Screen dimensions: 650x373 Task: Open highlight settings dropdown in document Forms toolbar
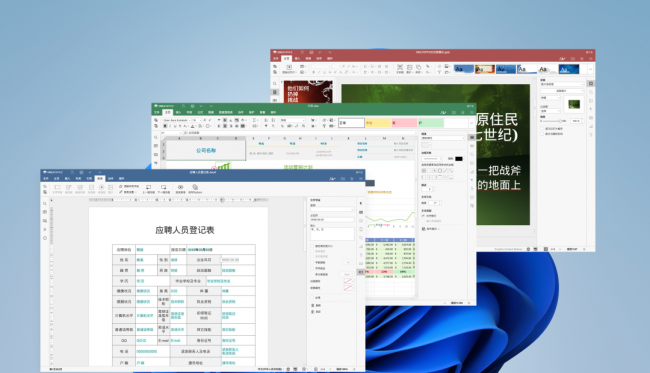click(x=129, y=192)
